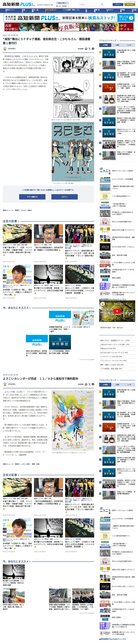Click 今すぐ登録する button
This screenshot has width=138, height=644.
click(x=32, y=197)
